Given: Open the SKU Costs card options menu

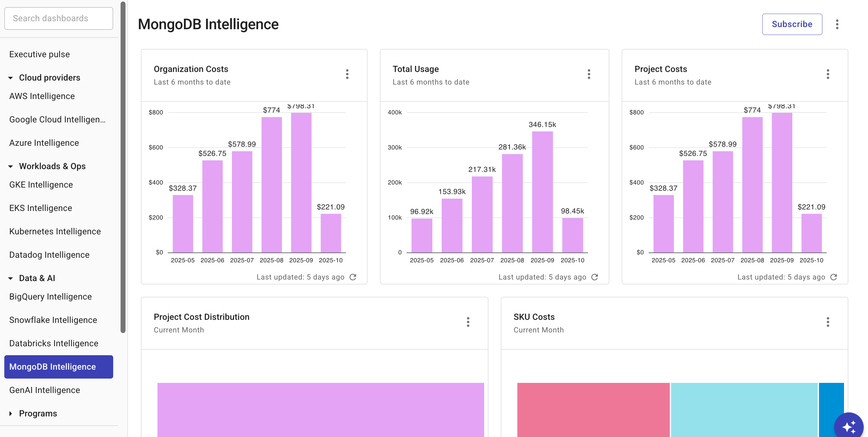Looking at the screenshot, I should 828,322.
